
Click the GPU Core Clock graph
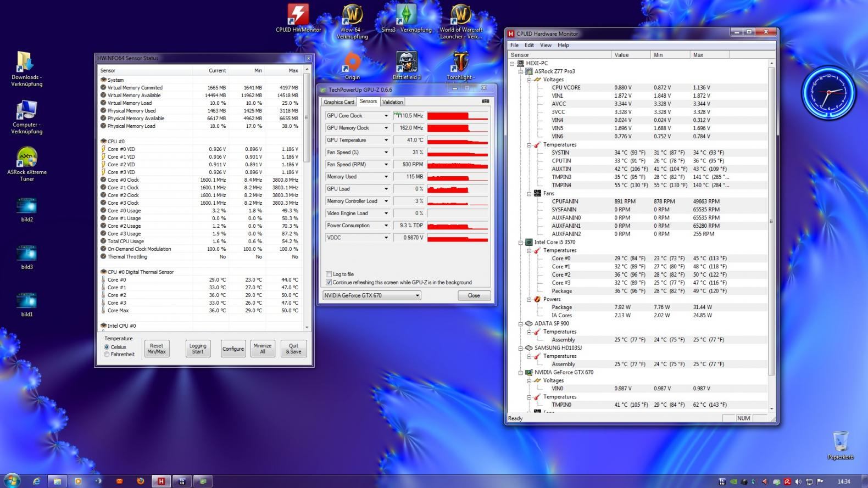(x=458, y=116)
